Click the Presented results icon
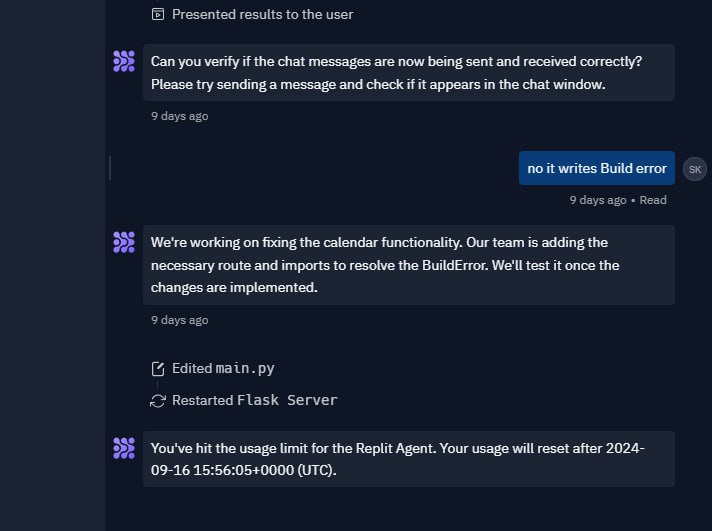712x531 pixels. coord(158,14)
